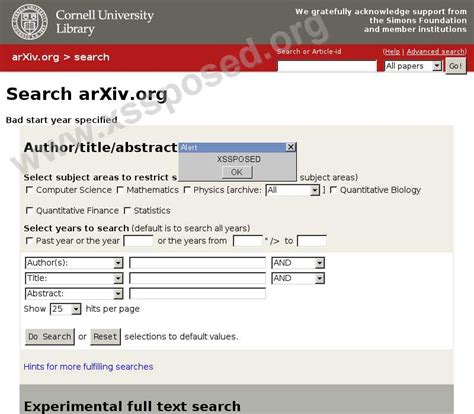Click the Cornell University seal logo
474x414 pixels.
[x=29, y=22]
